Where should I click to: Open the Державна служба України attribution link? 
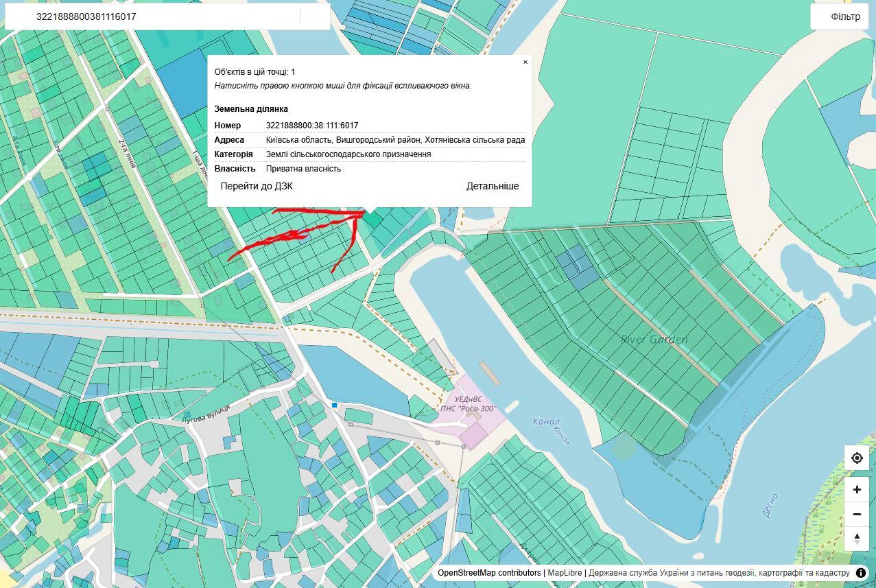point(718,573)
